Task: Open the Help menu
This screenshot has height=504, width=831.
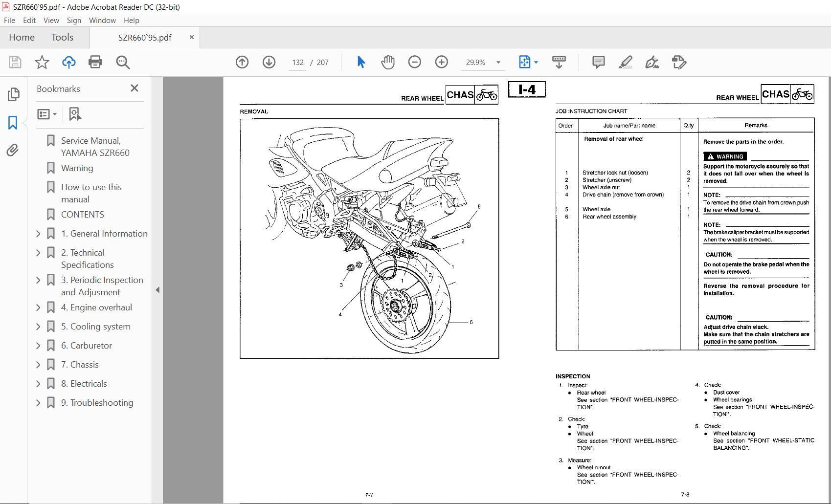Action: 132,20
